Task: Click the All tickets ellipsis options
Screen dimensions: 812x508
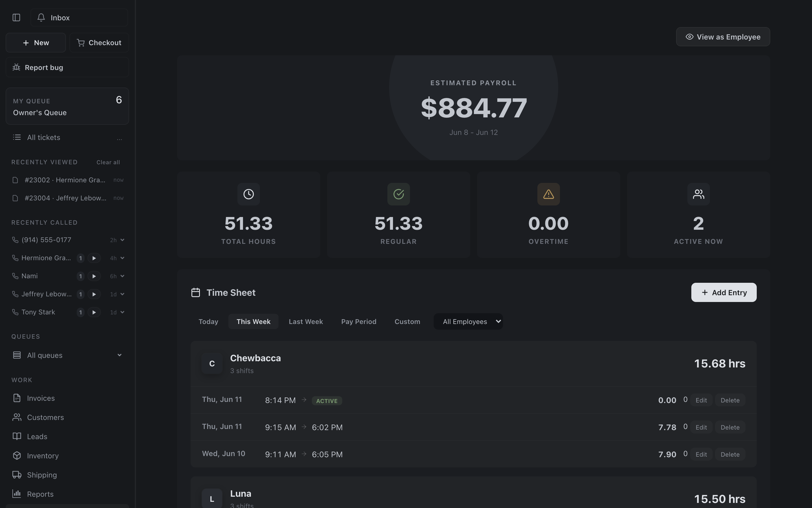Action: 120,138
